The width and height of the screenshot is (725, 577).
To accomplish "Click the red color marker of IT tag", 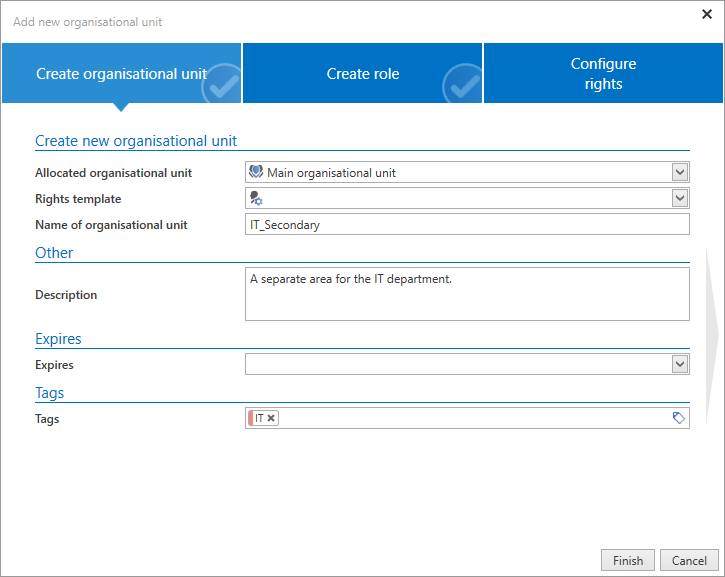I will 251,418.
